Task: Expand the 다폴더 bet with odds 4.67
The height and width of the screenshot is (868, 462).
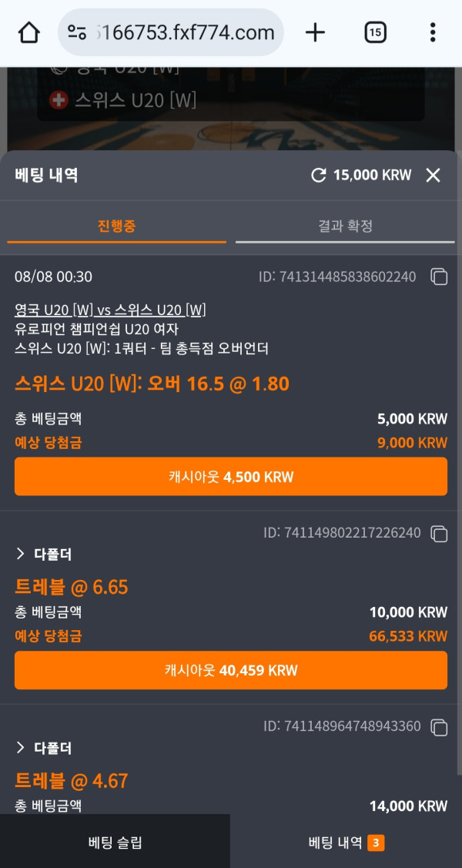Action: (45, 748)
